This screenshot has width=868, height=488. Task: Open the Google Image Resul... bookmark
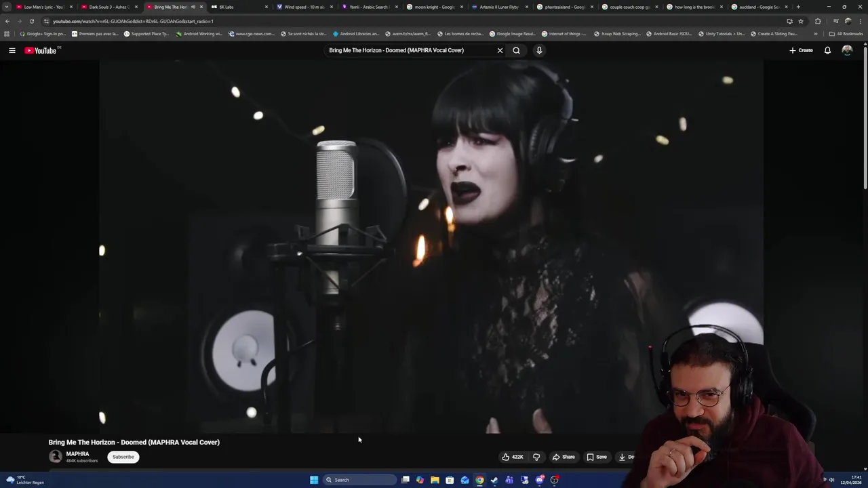(513, 34)
